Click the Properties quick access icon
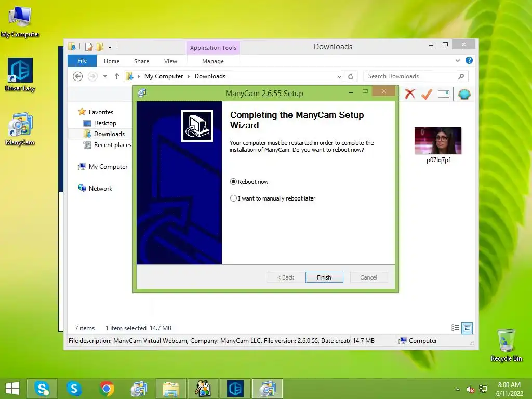 [89, 46]
